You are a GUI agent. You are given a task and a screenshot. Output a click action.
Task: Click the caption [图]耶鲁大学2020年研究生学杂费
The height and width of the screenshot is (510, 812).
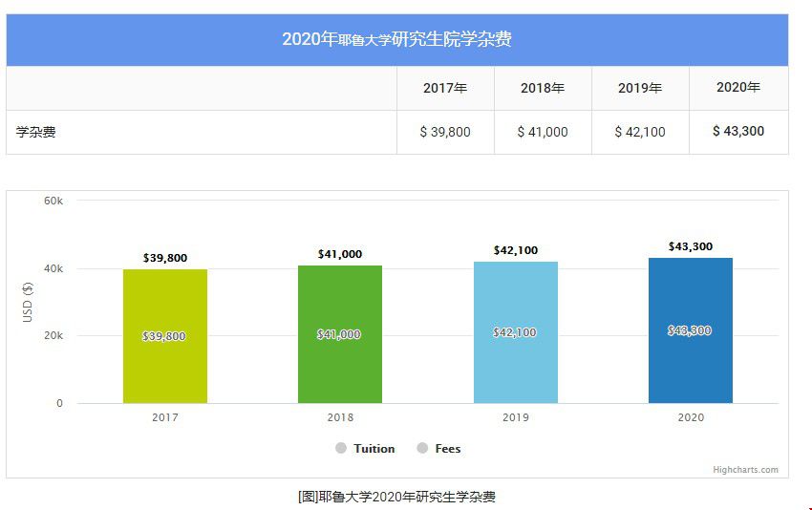click(x=396, y=497)
